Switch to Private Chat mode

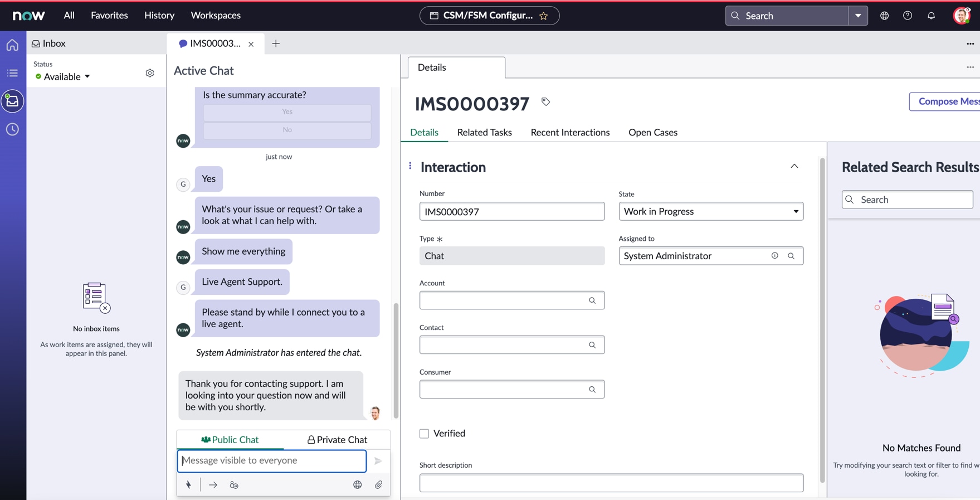337,440
